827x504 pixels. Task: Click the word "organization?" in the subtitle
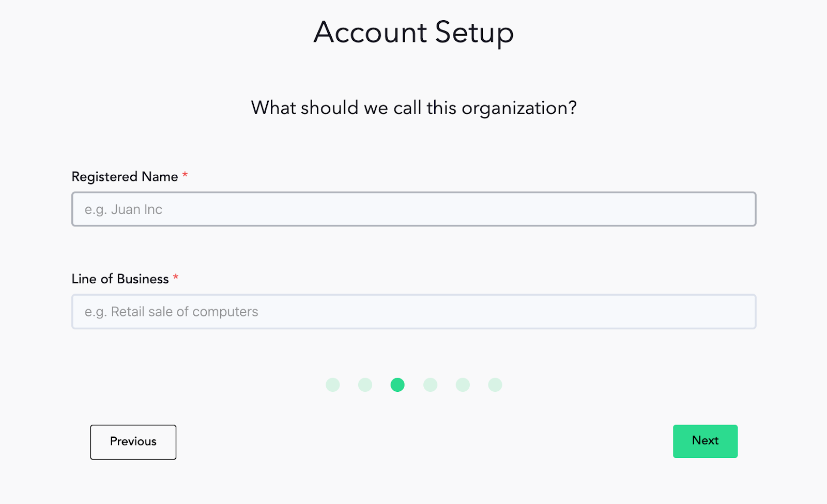click(x=519, y=109)
